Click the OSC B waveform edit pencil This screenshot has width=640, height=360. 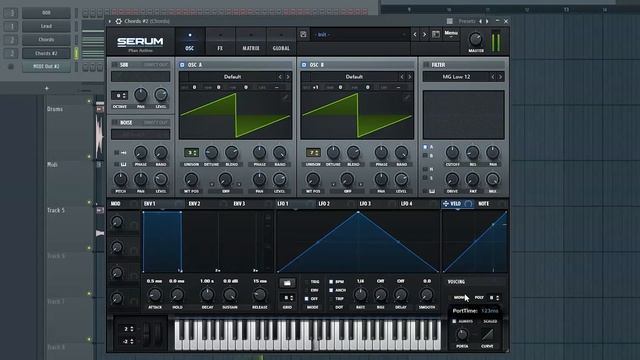point(407,97)
